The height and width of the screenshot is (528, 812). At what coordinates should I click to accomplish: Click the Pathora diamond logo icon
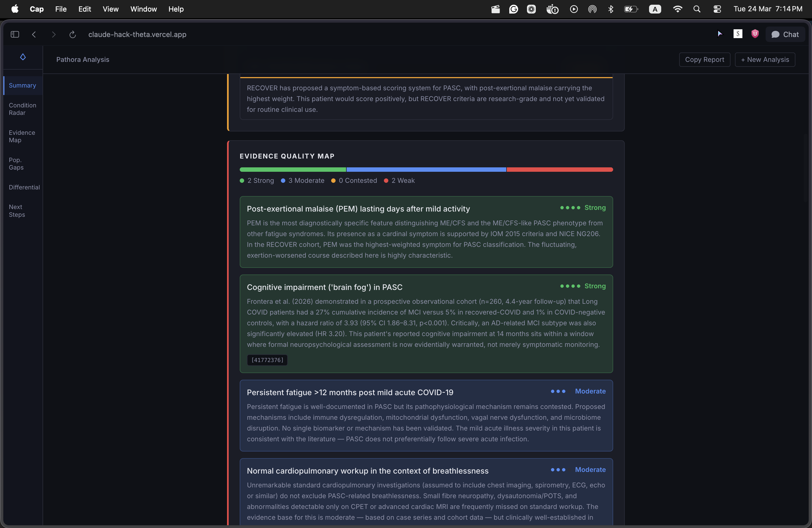pyautogui.click(x=23, y=57)
